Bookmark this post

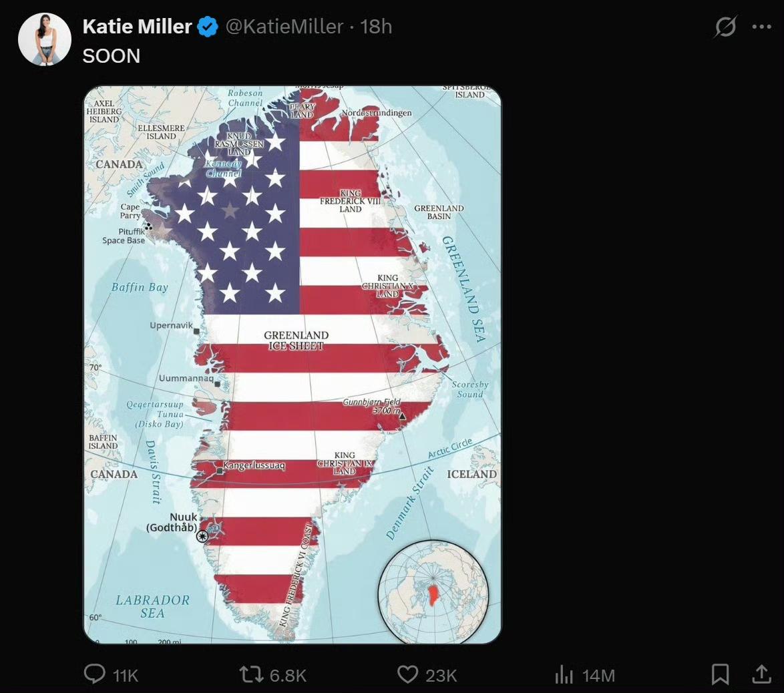click(720, 674)
